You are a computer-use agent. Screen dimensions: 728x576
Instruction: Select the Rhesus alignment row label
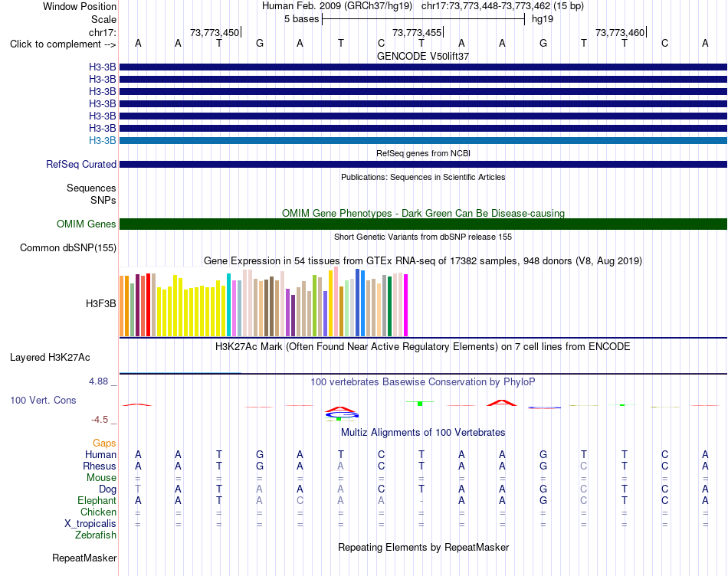tap(100, 466)
